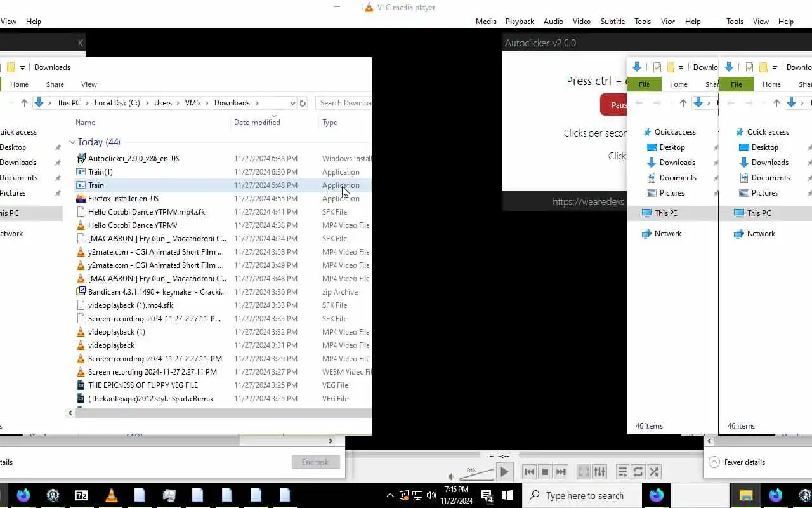Collapse the Today (44) file group
Viewport: 812px width, 508px height.
[x=72, y=142]
